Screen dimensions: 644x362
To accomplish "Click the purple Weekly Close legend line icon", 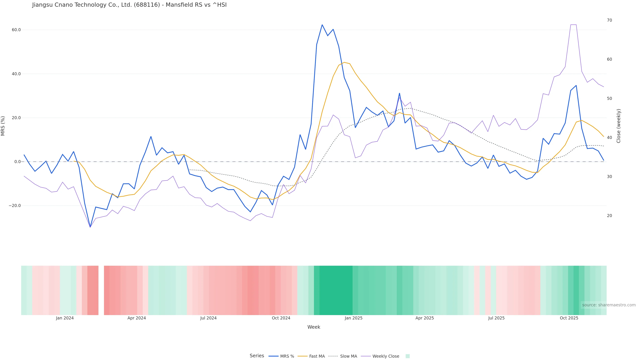I will (366, 356).
